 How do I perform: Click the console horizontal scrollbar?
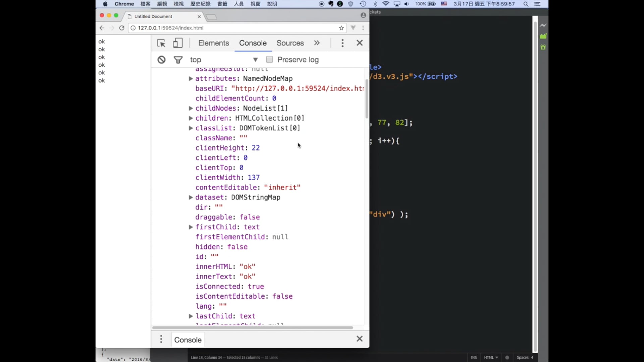[252, 327]
